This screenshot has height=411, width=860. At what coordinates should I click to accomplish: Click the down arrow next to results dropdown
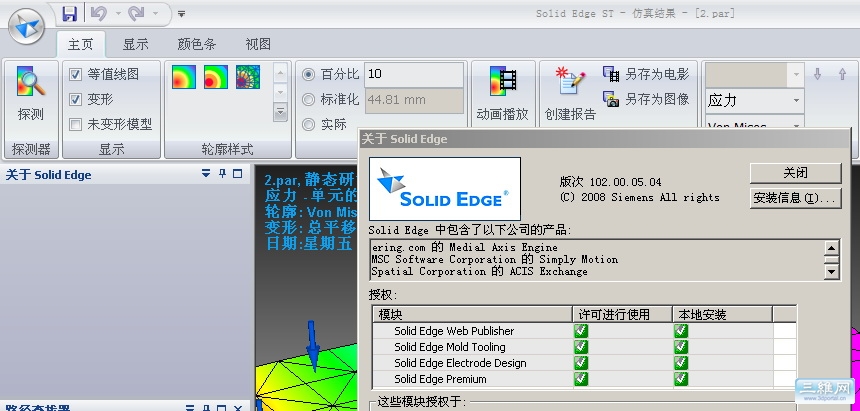click(x=817, y=74)
